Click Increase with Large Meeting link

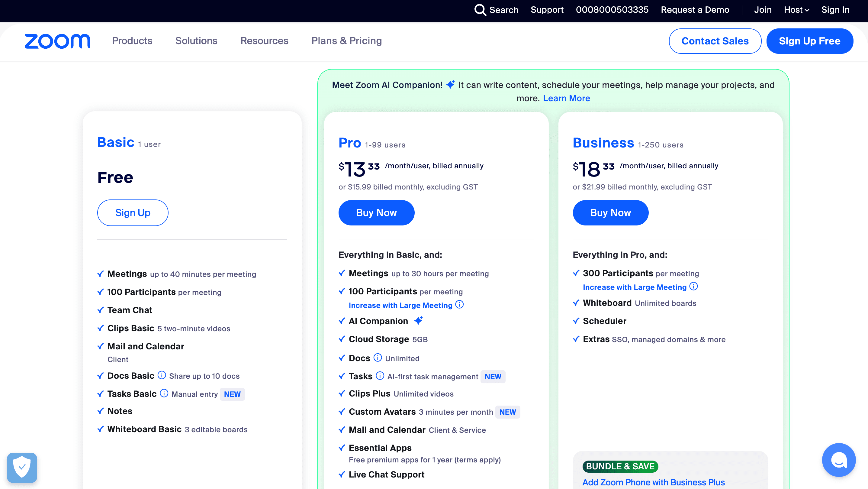pos(401,305)
